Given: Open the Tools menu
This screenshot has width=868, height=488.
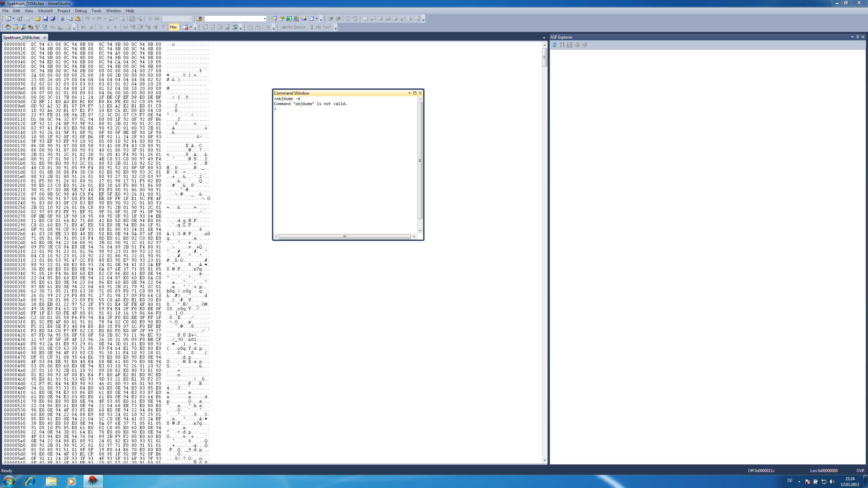Looking at the screenshot, I should coord(96,11).
